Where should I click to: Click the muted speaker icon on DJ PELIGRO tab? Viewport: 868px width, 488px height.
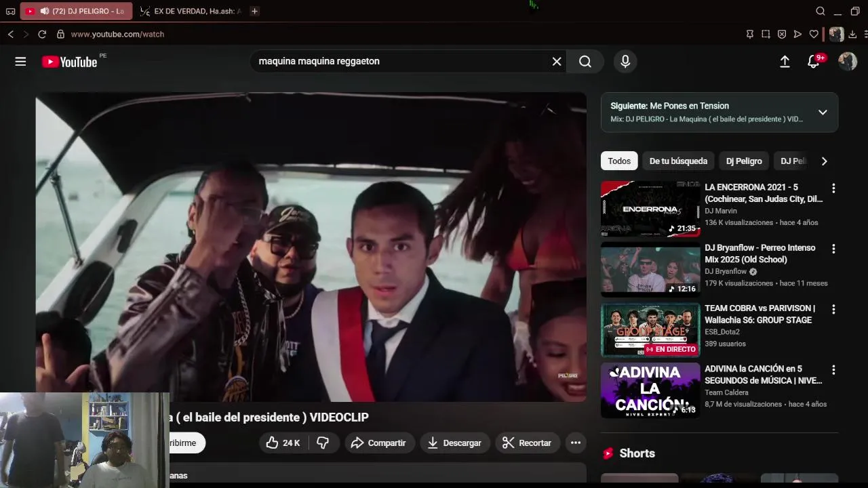point(45,11)
